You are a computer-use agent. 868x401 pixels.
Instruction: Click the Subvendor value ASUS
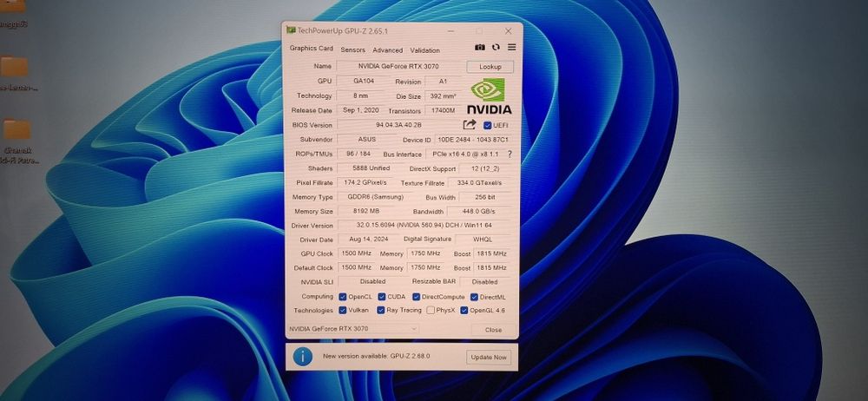(366, 140)
